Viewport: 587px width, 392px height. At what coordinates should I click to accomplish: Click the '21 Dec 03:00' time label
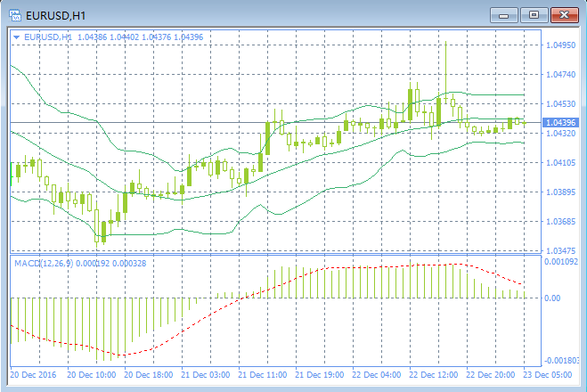coord(205,375)
